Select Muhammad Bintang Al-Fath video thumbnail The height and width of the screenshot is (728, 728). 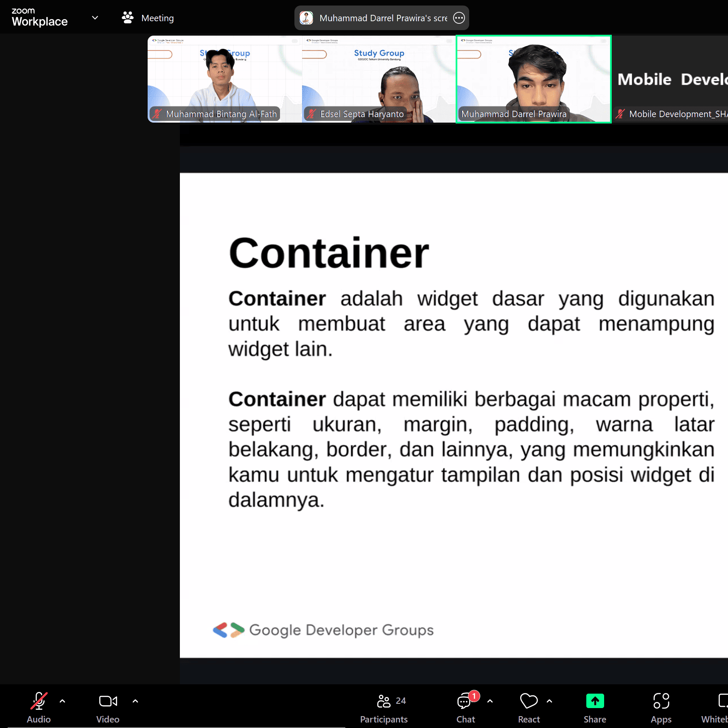[225, 79]
